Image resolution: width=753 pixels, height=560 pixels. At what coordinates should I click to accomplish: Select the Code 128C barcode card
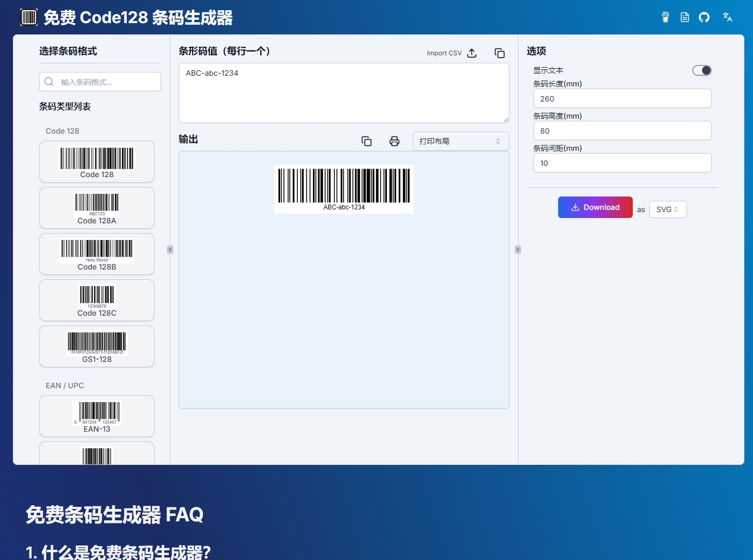click(97, 300)
